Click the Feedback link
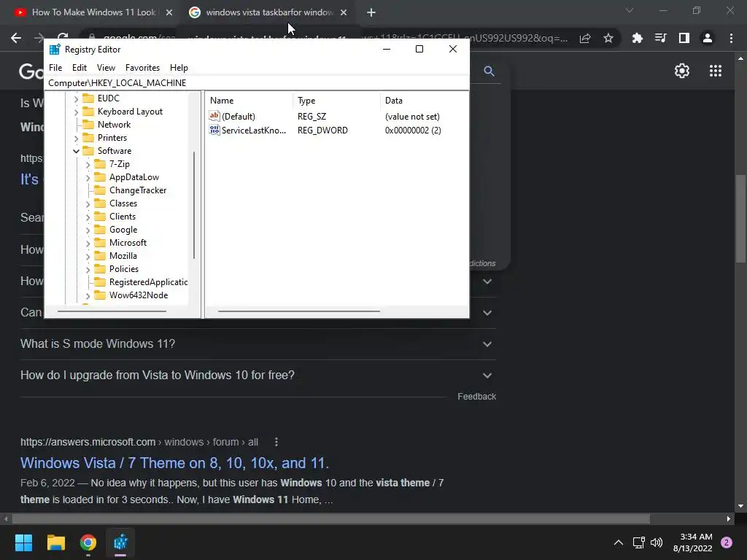Image resolution: width=747 pixels, height=560 pixels. tap(476, 396)
